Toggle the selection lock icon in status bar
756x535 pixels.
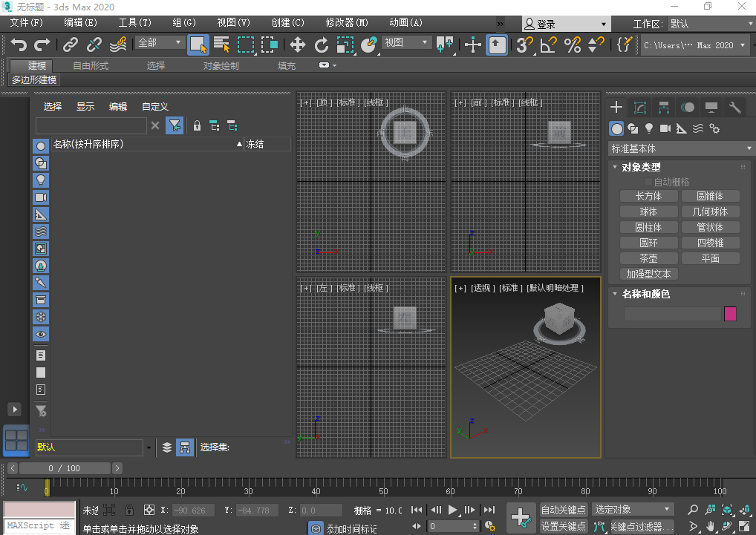coord(129,510)
